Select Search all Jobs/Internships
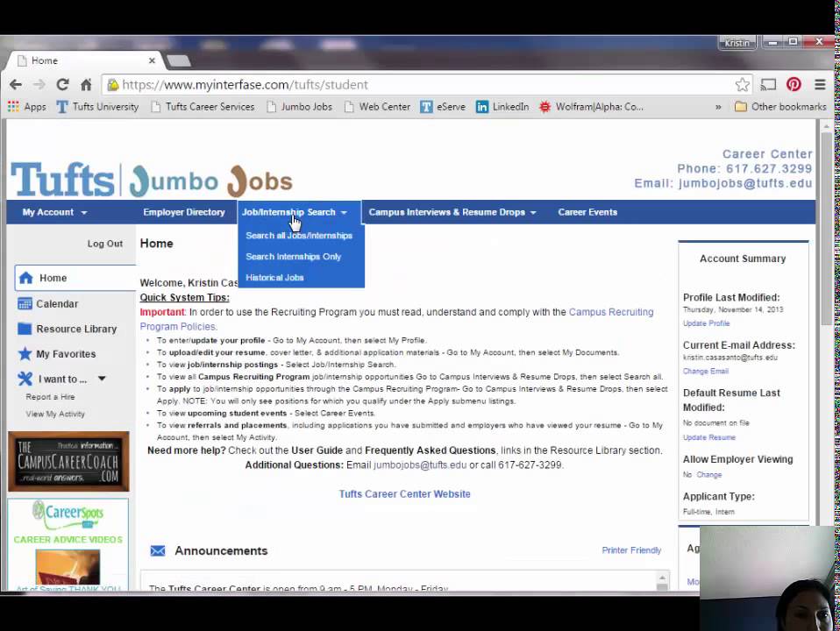Screen dimensions: 840x631 pyautogui.click(x=299, y=235)
